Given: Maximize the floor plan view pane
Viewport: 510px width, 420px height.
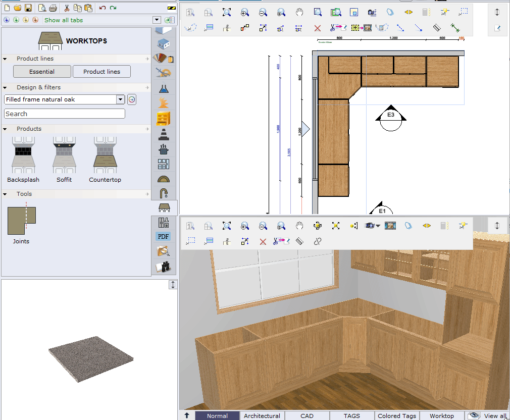Looking at the screenshot, I should [x=497, y=12].
